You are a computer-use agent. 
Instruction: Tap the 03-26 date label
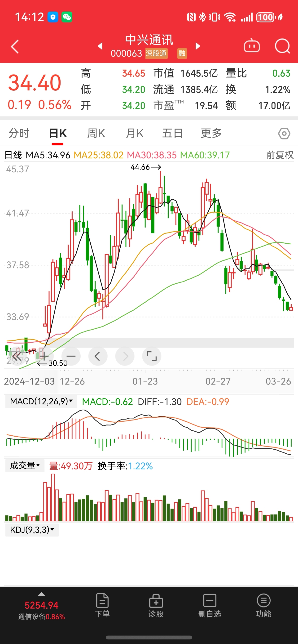point(278,381)
